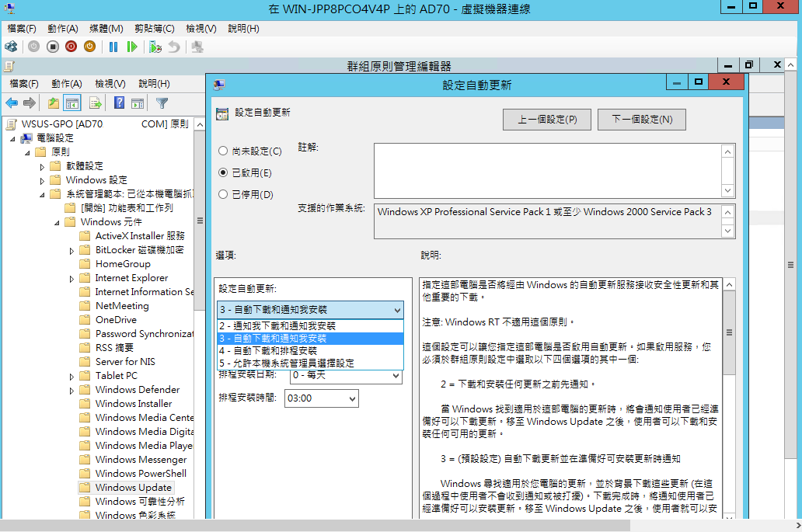This screenshot has width=802, height=532.
Task: Click the filter funnel icon
Action: [x=162, y=103]
